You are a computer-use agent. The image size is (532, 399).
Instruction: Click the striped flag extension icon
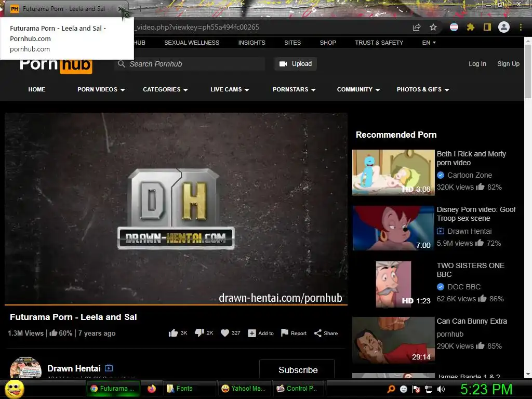[x=454, y=27]
